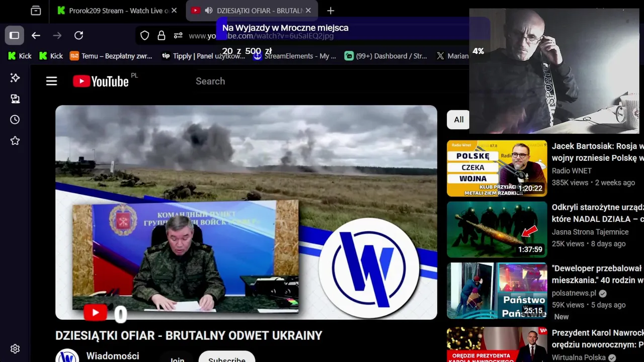Open Jacek Bartosiak: Rosja video title

click(598, 152)
